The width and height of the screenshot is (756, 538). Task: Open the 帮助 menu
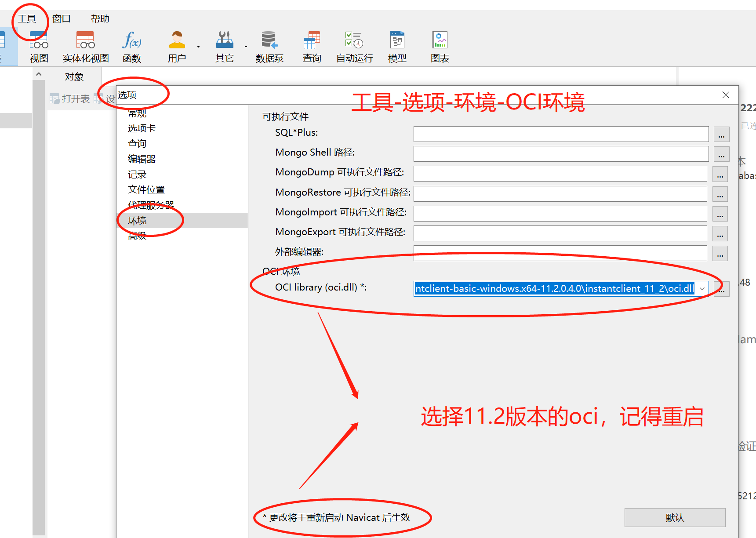coord(99,18)
